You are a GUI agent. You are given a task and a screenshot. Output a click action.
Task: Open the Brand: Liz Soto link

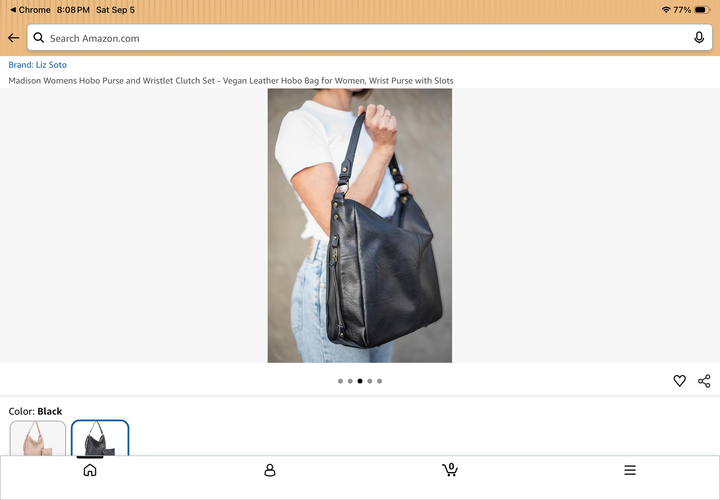click(x=38, y=65)
